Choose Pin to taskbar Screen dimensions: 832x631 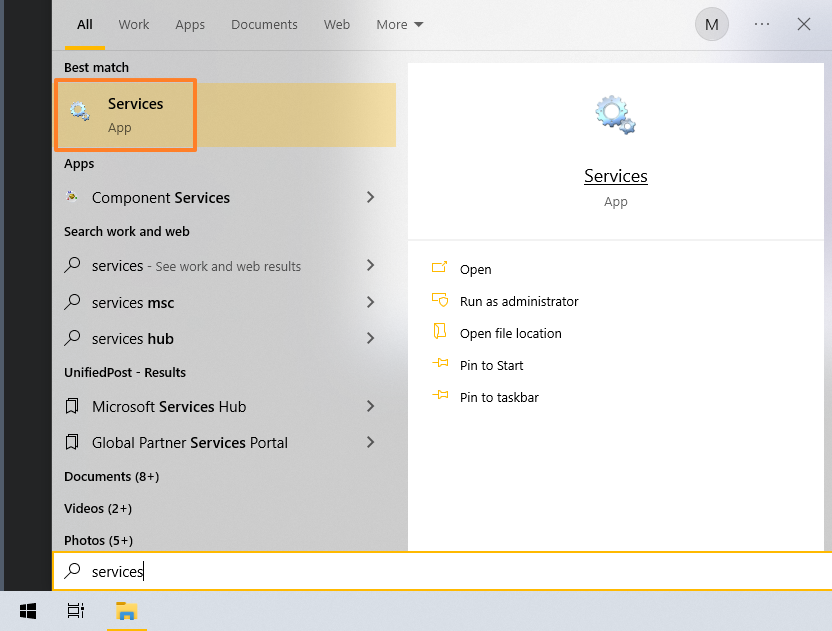click(499, 397)
